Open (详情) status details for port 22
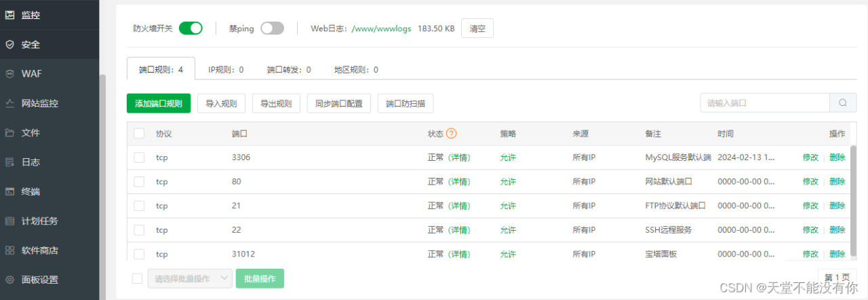This screenshot has height=300, width=868. (x=459, y=230)
